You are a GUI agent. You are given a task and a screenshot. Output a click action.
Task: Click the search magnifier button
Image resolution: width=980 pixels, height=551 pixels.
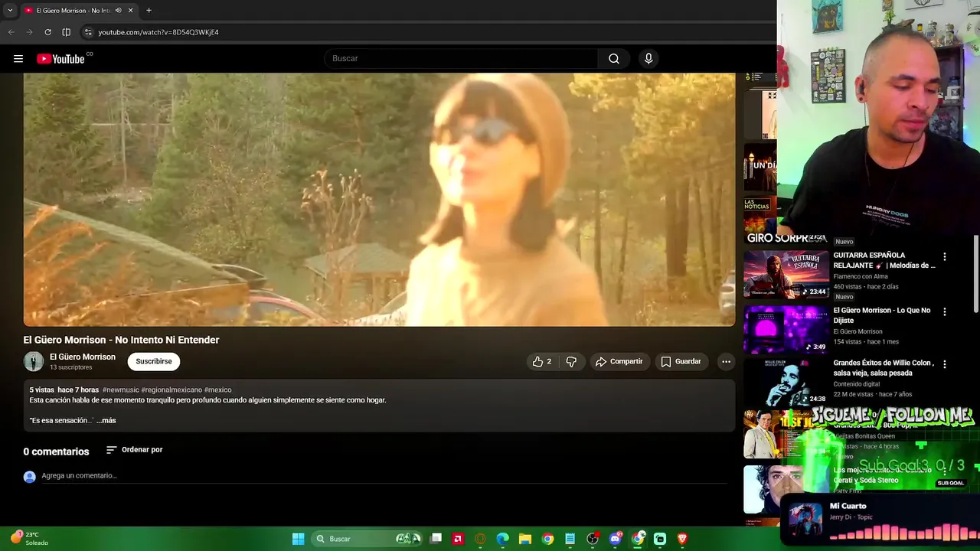coord(614,59)
